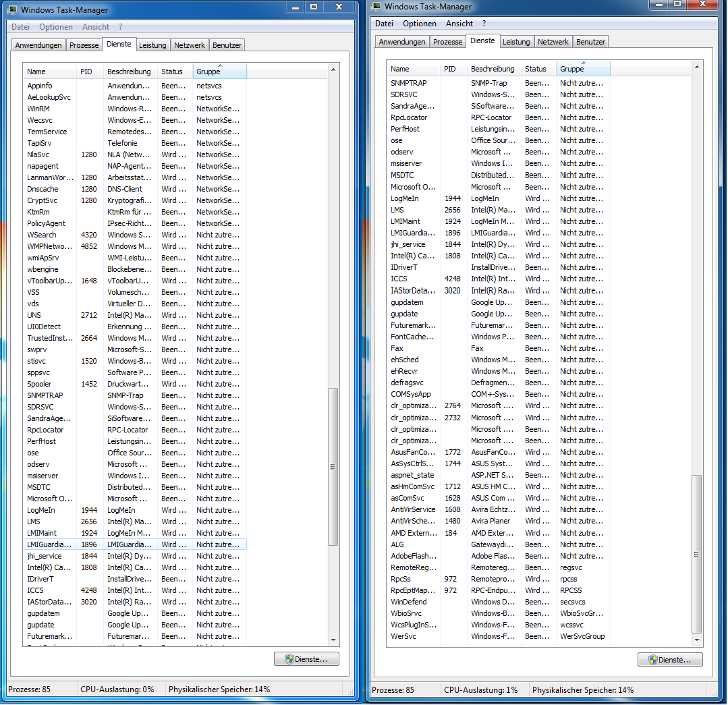Sort by PID column in right window
The height and width of the screenshot is (705, 728).
pos(453,69)
